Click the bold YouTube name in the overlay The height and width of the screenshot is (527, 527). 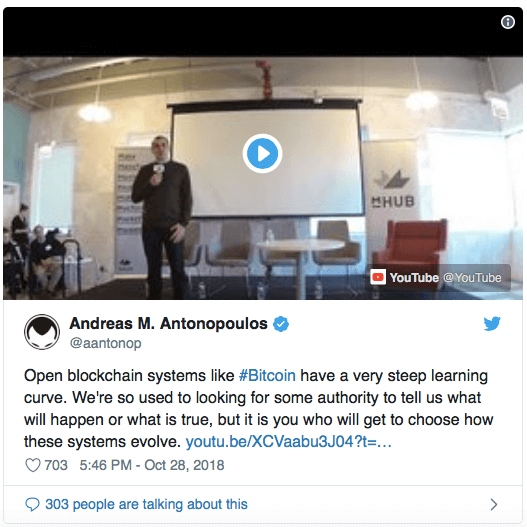pos(414,278)
